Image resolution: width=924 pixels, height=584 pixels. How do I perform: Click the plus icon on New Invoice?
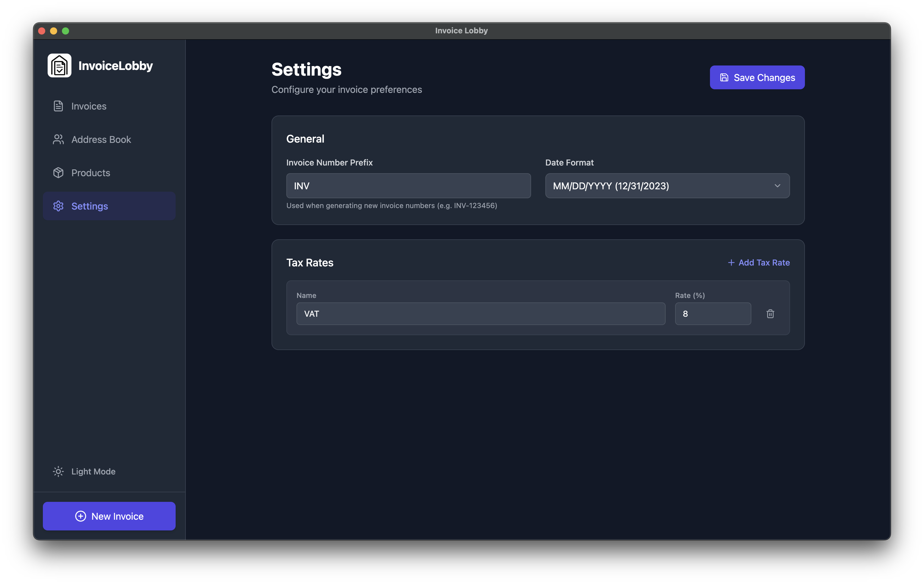pyautogui.click(x=81, y=516)
